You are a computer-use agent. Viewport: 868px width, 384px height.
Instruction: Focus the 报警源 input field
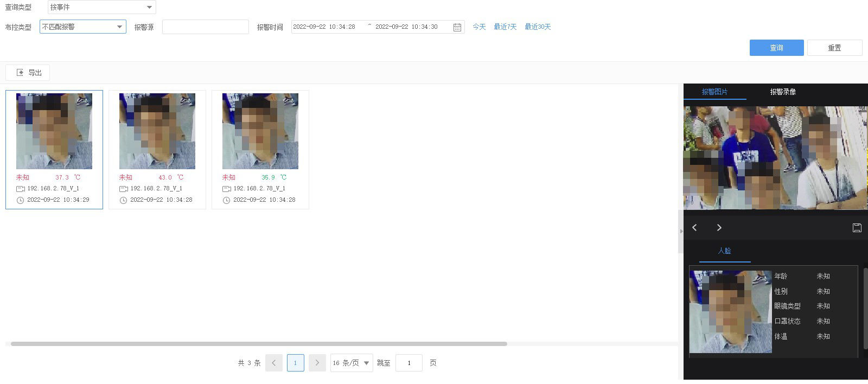point(206,27)
